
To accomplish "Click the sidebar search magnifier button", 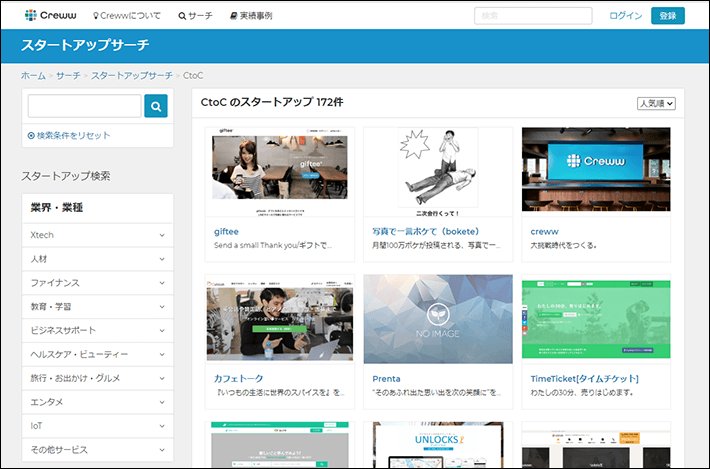I will pyautogui.click(x=156, y=106).
